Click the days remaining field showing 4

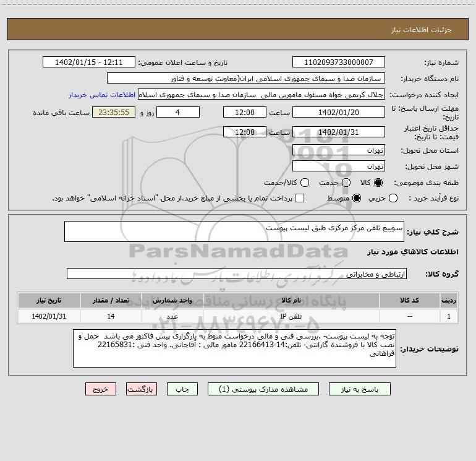[x=178, y=112]
